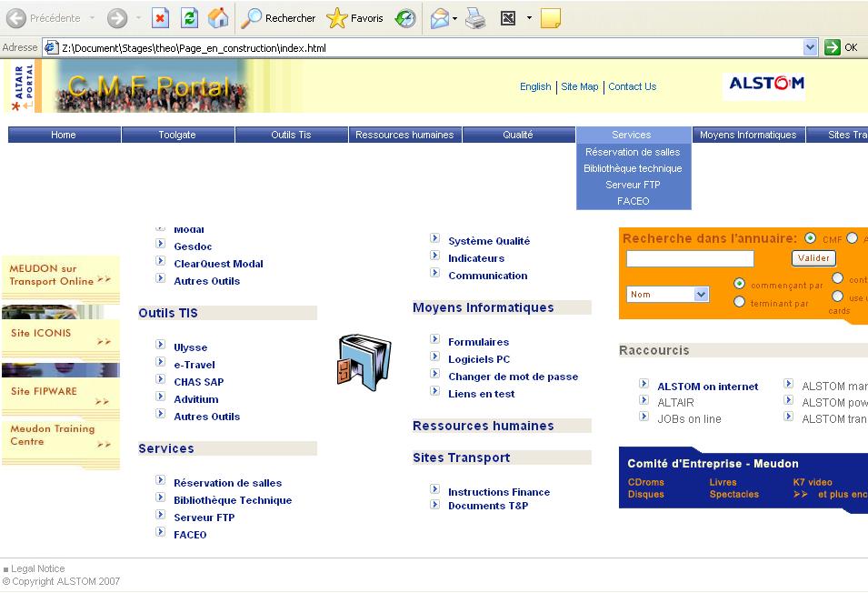Click the History clock icon in toolbar
Image resolution: width=868 pixels, height=593 pixels.
click(405, 18)
